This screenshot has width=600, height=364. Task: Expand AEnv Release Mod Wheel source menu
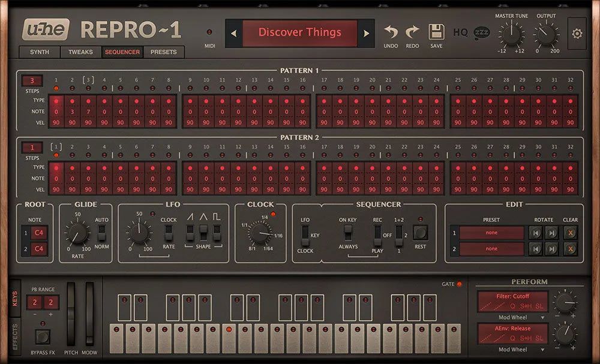pyautogui.click(x=512, y=350)
